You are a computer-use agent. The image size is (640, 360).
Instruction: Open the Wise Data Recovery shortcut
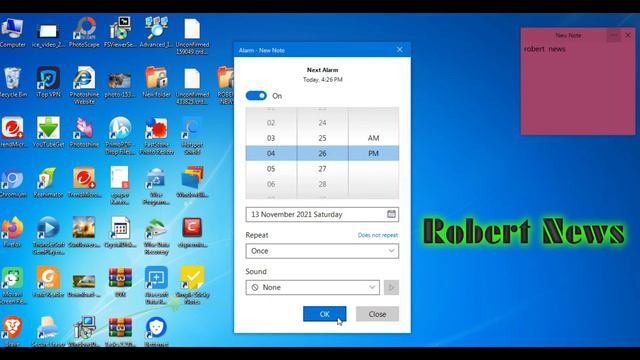(x=156, y=235)
